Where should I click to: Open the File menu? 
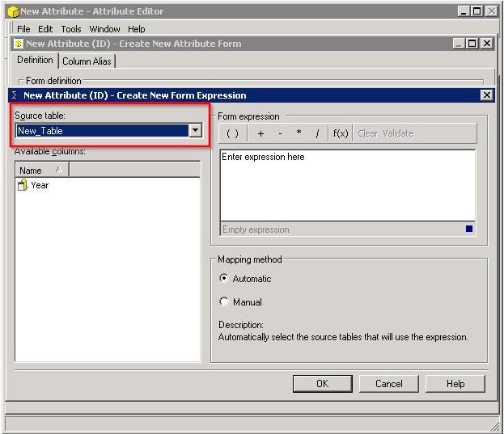23,29
